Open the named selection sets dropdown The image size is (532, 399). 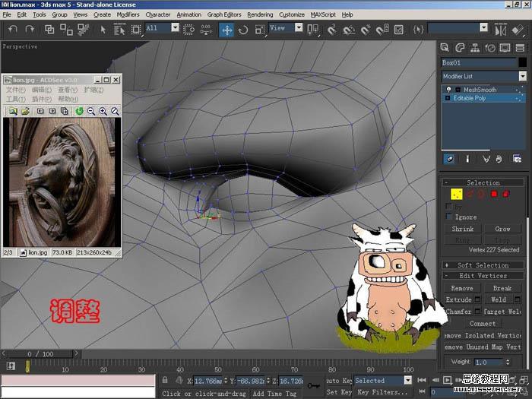[484, 27]
